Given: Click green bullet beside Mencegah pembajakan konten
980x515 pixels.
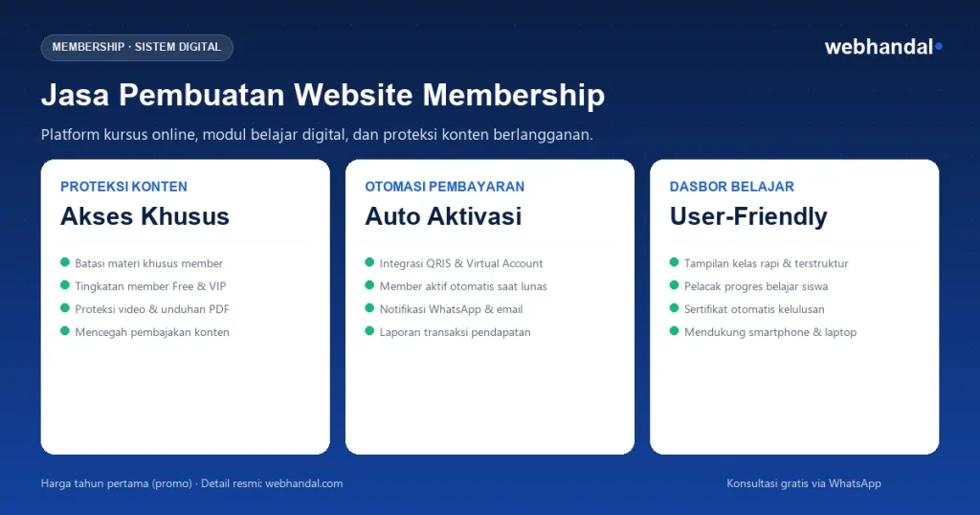Looking at the screenshot, I should (65, 330).
